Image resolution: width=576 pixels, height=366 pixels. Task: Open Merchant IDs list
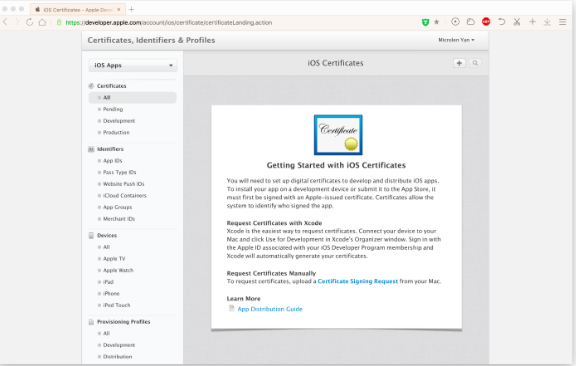[119, 219]
